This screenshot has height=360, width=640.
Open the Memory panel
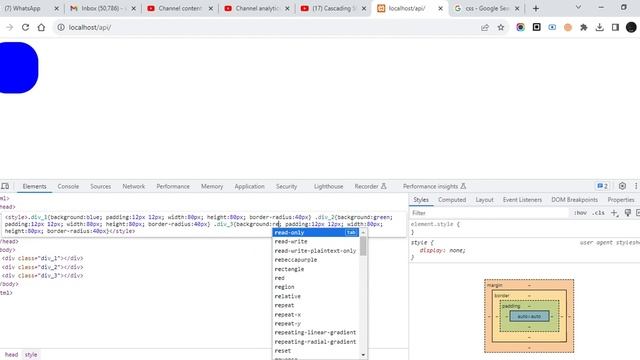tap(212, 186)
